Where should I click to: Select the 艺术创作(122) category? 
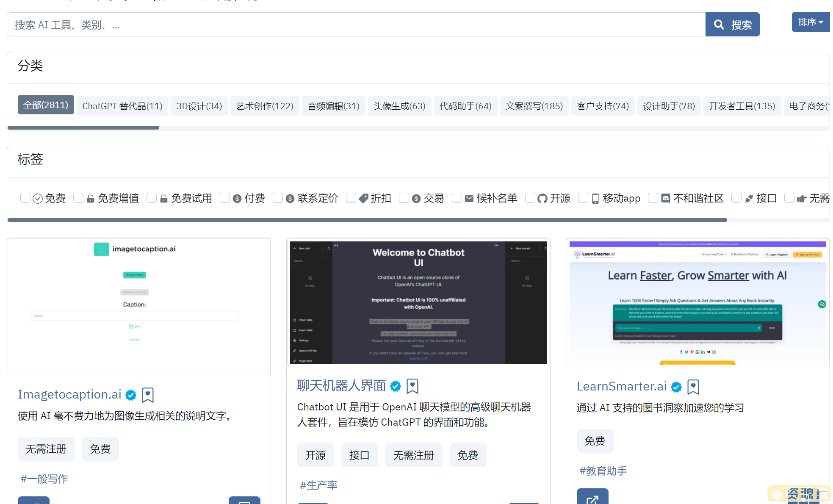(265, 106)
